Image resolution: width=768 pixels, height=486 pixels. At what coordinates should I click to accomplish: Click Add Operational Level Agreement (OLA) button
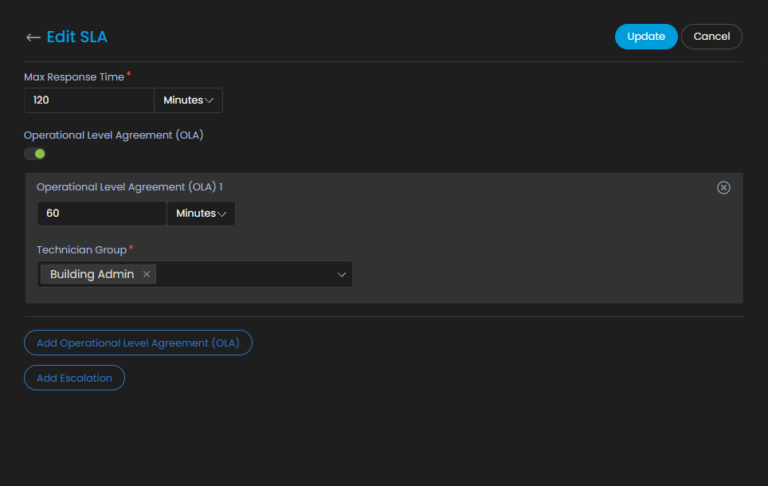tap(138, 343)
